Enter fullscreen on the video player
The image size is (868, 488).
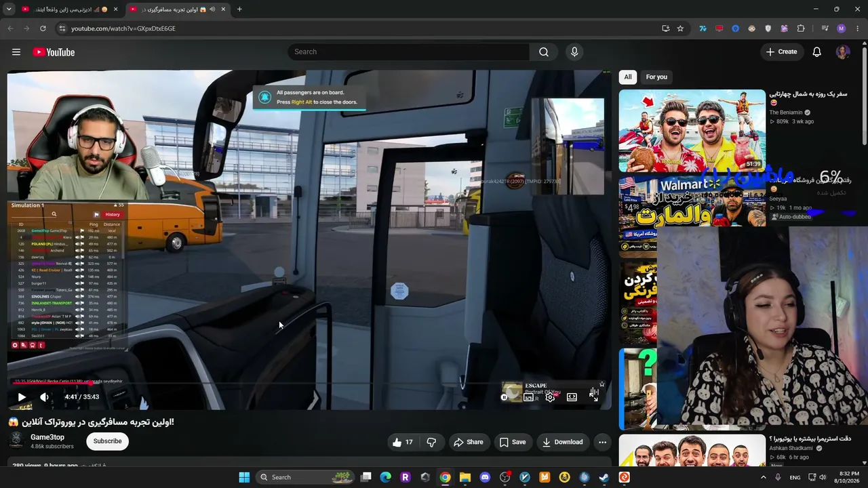click(x=594, y=397)
